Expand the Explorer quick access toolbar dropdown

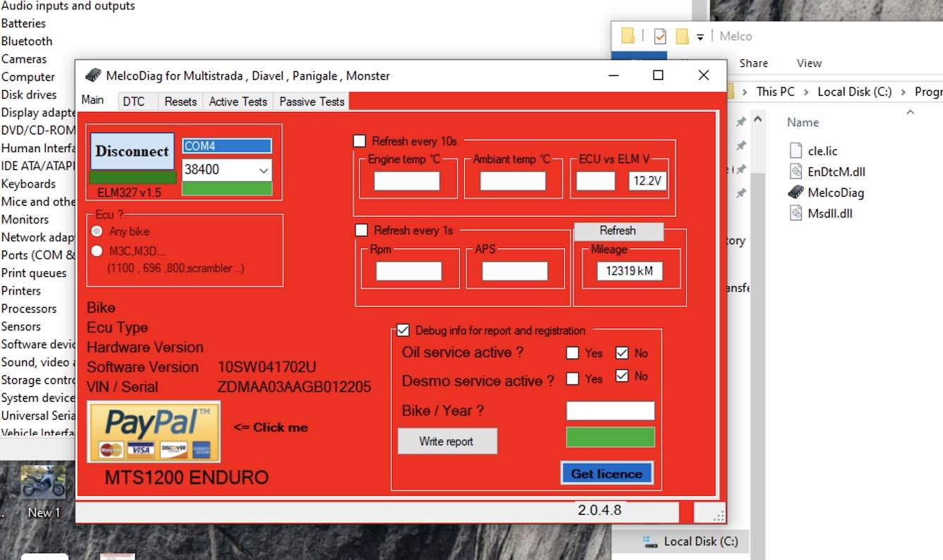coord(700,37)
